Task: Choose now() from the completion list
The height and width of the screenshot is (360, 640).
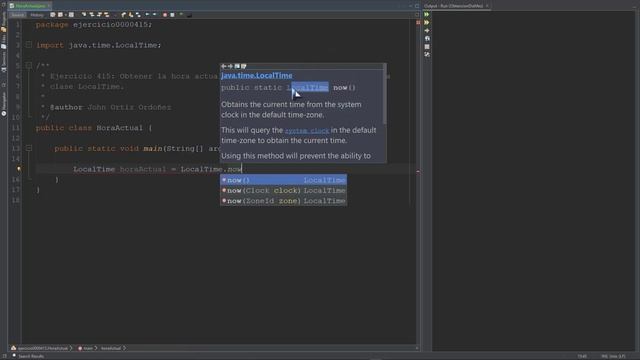Action: 284,180
